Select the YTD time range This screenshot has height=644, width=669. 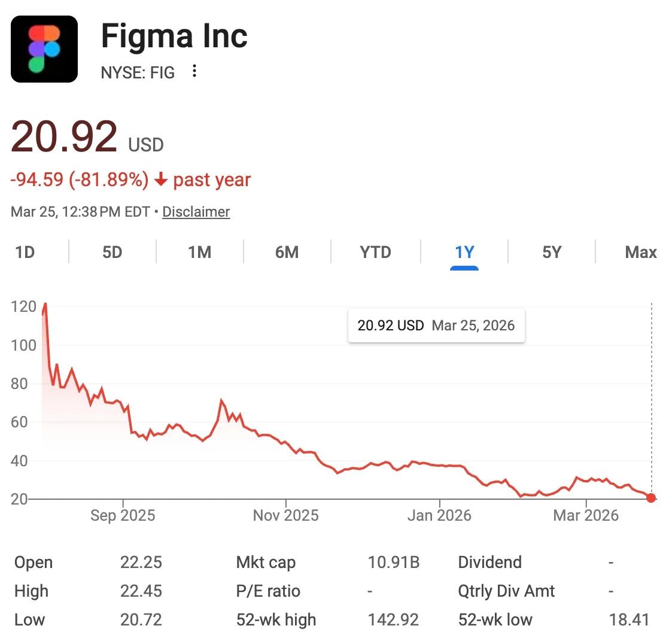pyautogui.click(x=375, y=252)
